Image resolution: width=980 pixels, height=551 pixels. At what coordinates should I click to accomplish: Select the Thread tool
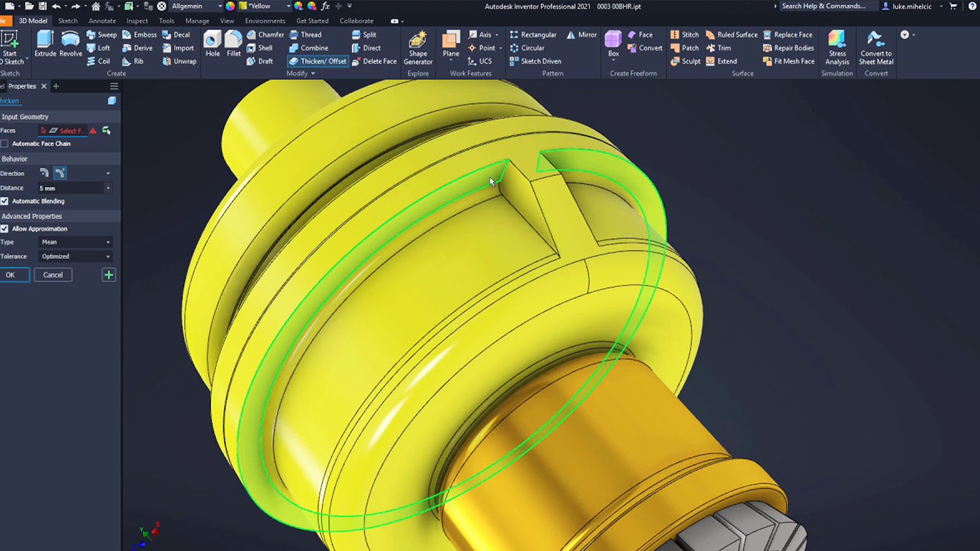(x=306, y=34)
